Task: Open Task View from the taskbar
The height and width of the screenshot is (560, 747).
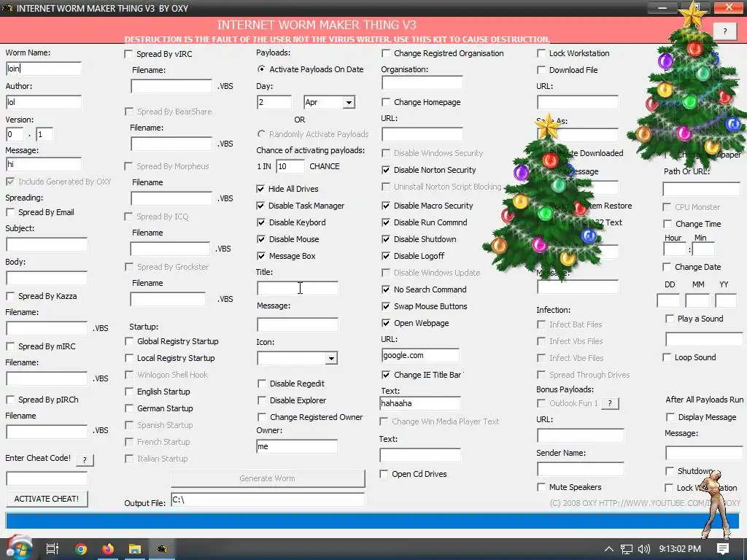Action: pyautogui.click(x=52, y=549)
